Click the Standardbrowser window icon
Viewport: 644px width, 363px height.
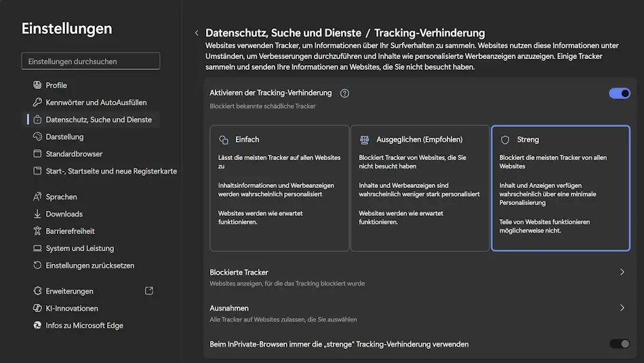tap(37, 154)
